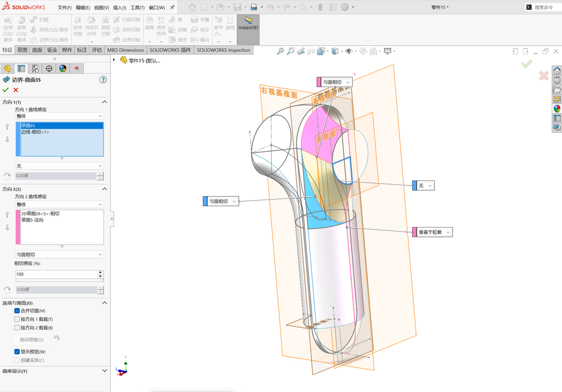Open 与面相切 dropdown in property panel
562x392 pixels.
click(x=59, y=254)
